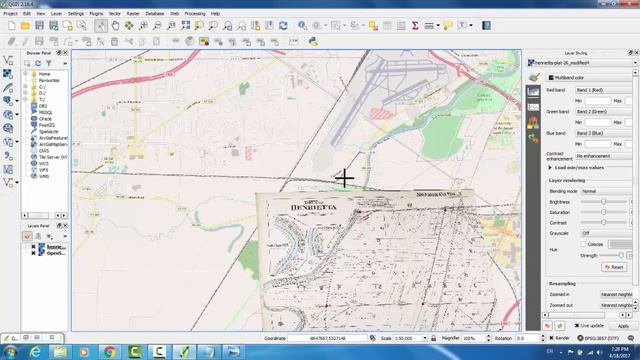This screenshot has height=360, width=640.
Task: Toggle visibility of the henrietta layer
Action: point(33,247)
